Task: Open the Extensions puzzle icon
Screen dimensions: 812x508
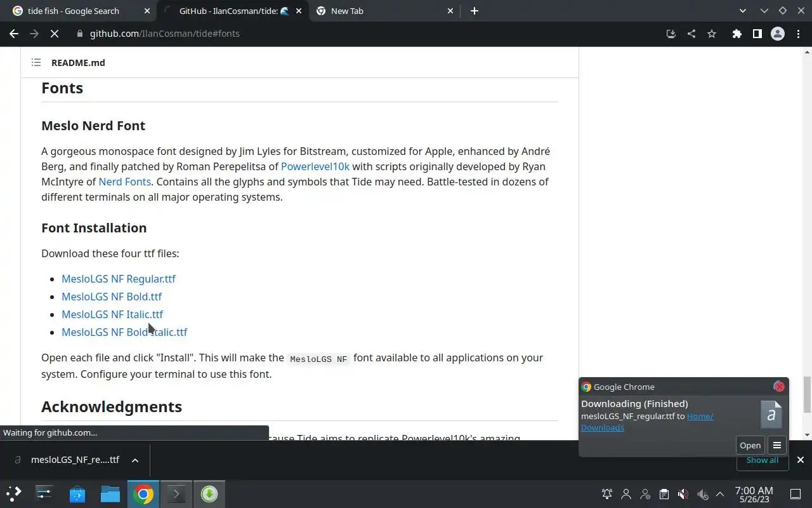Action: click(x=737, y=34)
